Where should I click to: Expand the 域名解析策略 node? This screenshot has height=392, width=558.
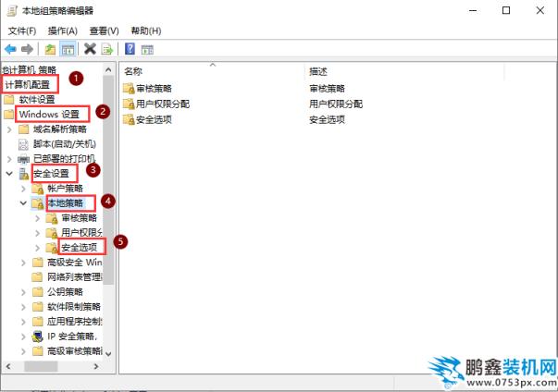(x=9, y=129)
